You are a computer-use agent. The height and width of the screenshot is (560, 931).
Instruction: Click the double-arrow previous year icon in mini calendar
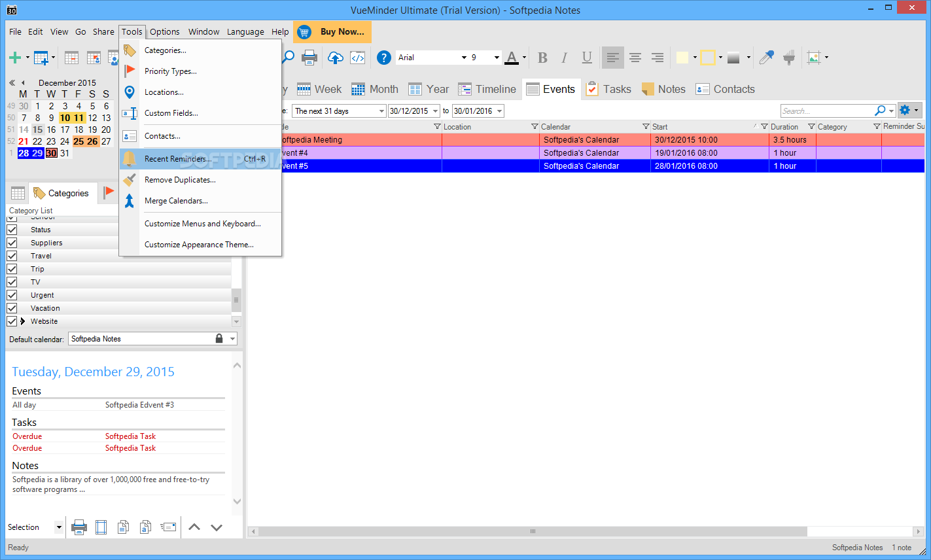tap(12, 83)
